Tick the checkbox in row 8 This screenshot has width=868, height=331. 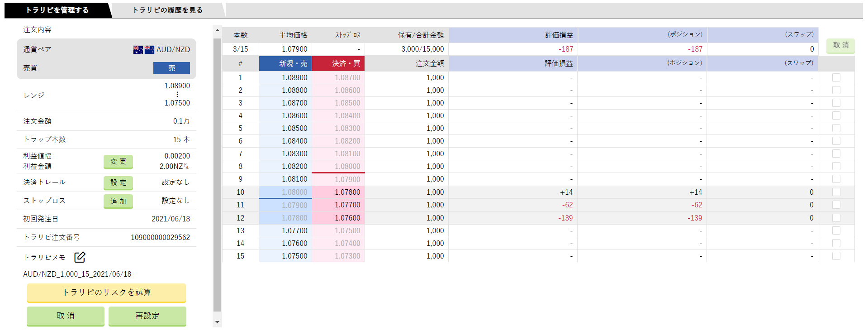tap(836, 166)
